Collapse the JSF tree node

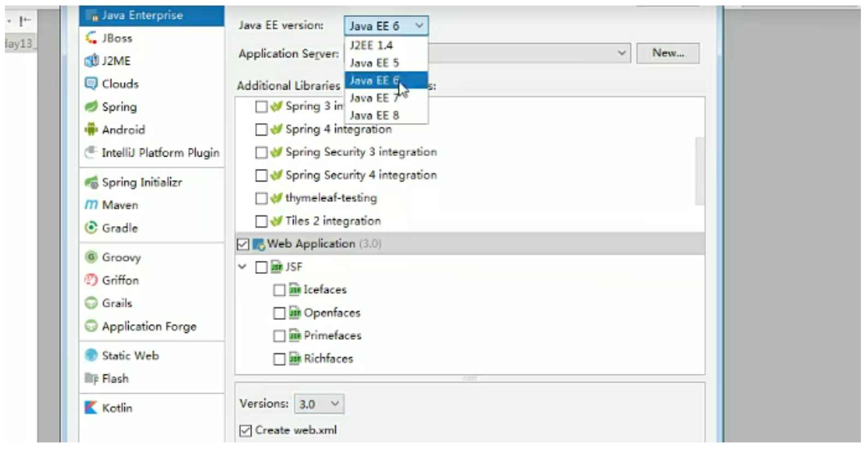coord(242,267)
